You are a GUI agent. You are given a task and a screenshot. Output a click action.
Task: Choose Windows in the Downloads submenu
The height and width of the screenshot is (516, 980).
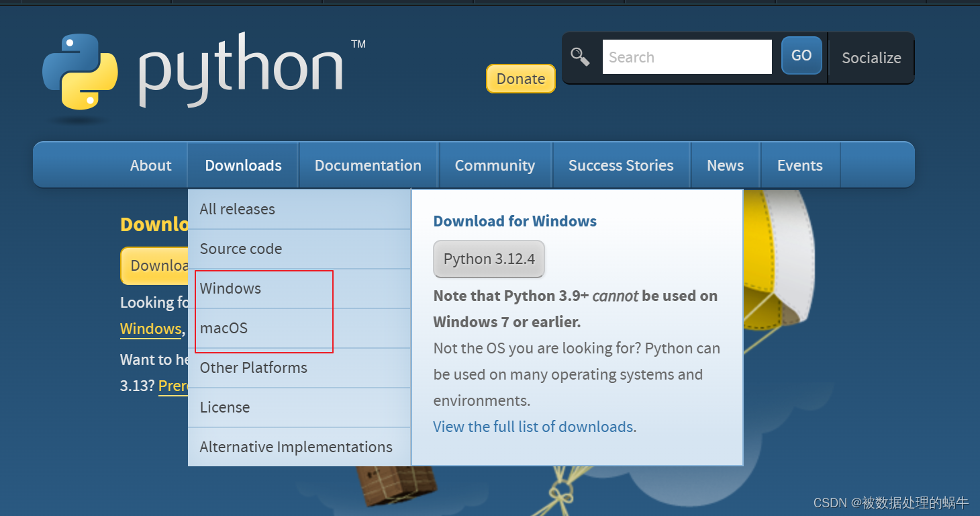[x=299, y=288]
